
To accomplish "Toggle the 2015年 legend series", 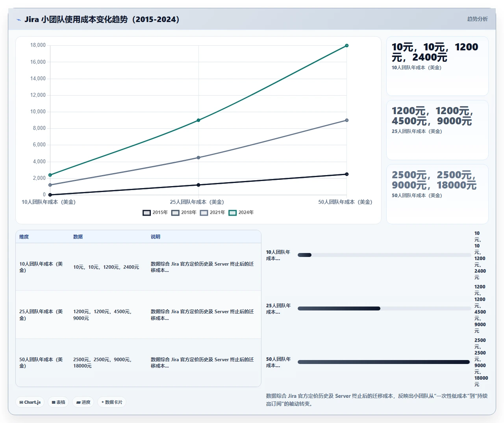I will 155,212.
